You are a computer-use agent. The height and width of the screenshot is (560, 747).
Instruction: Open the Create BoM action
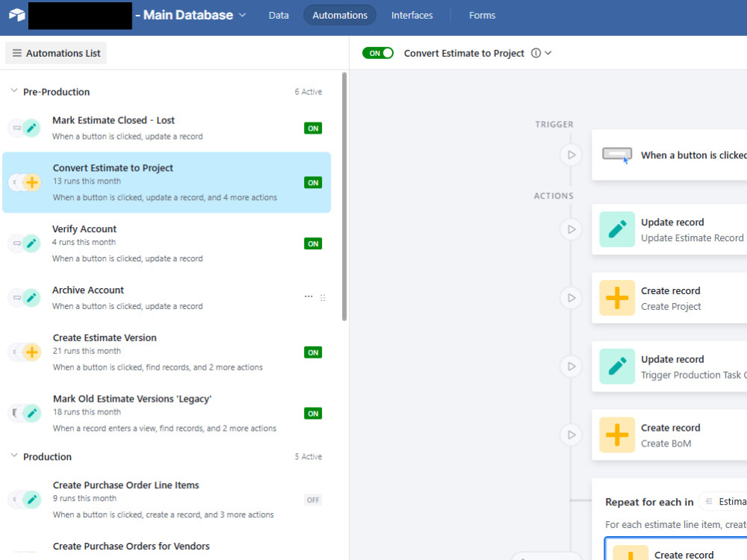[669, 435]
